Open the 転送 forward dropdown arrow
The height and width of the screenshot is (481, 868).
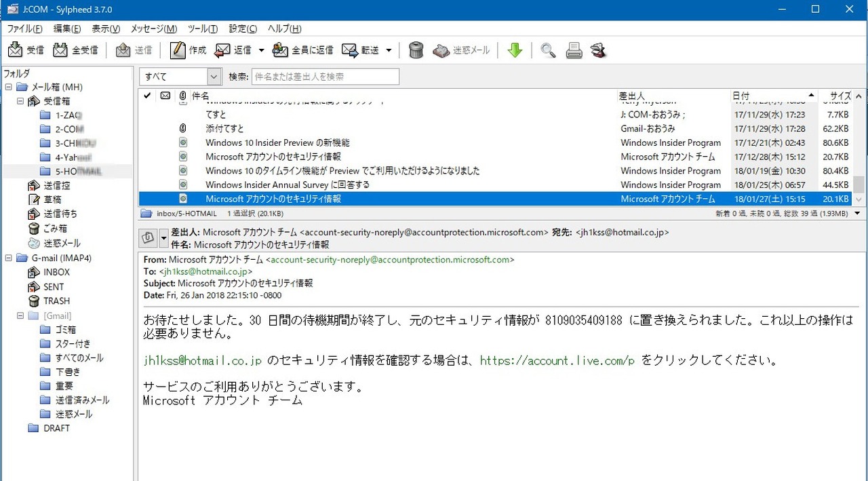click(x=389, y=50)
